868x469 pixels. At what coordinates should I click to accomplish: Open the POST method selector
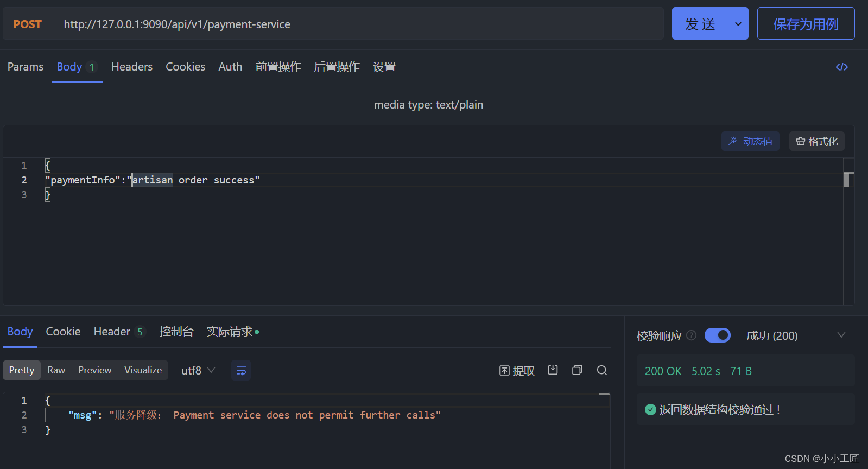coord(28,24)
